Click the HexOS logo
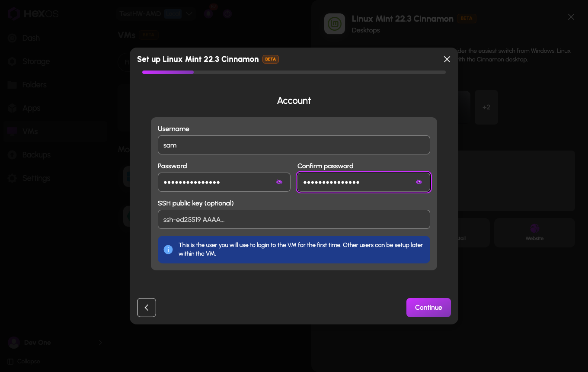588x372 pixels. click(33, 14)
